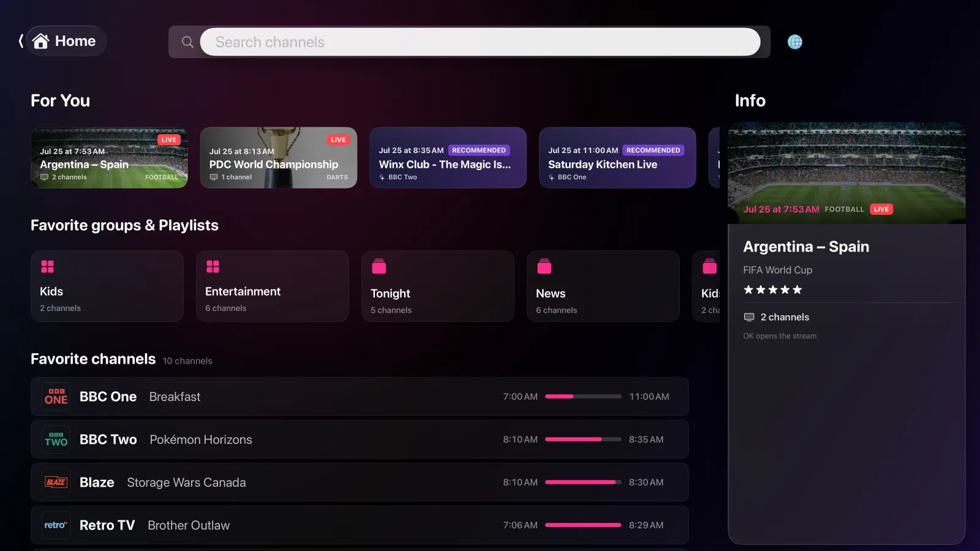Click the Entertainment group grid icon
Viewport: 980px width, 551px height.
pos(213,266)
